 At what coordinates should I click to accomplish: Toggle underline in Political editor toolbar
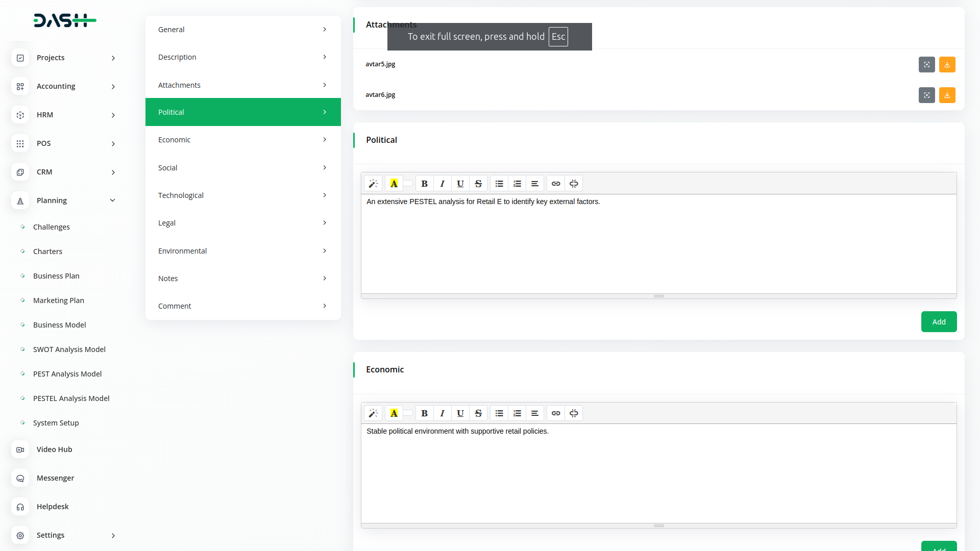pos(460,184)
